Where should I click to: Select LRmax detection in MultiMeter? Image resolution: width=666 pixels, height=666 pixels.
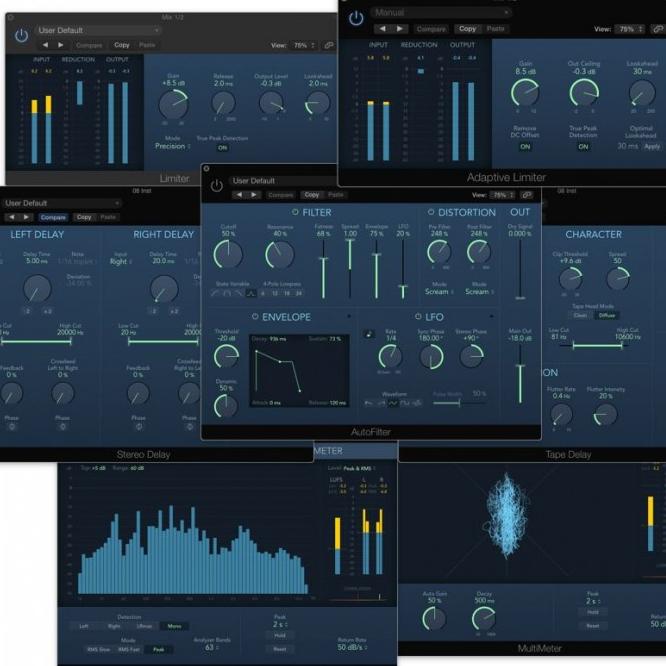[x=144, y=626]
